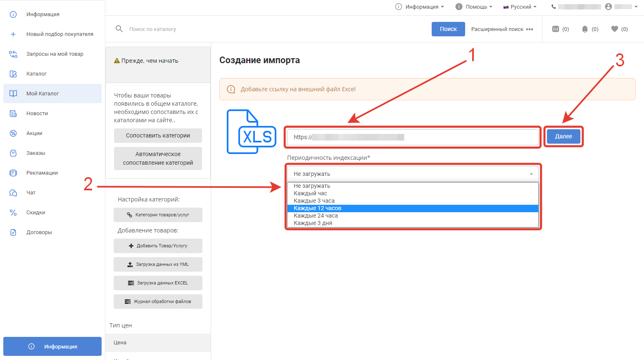The width and height of the screenshot is (644, 360).
Task: Click the search magnifier icon
Action: pyautogui.click(x=119, y=29)
